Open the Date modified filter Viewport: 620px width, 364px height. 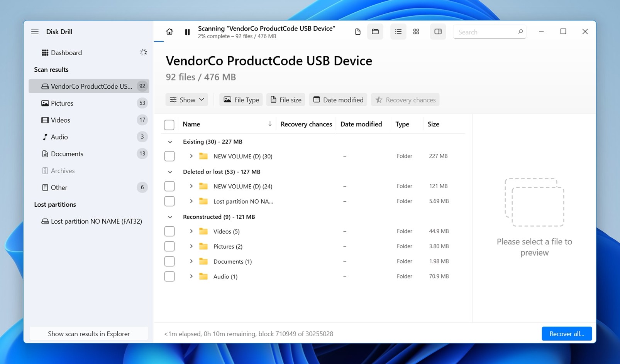[338, 99]
